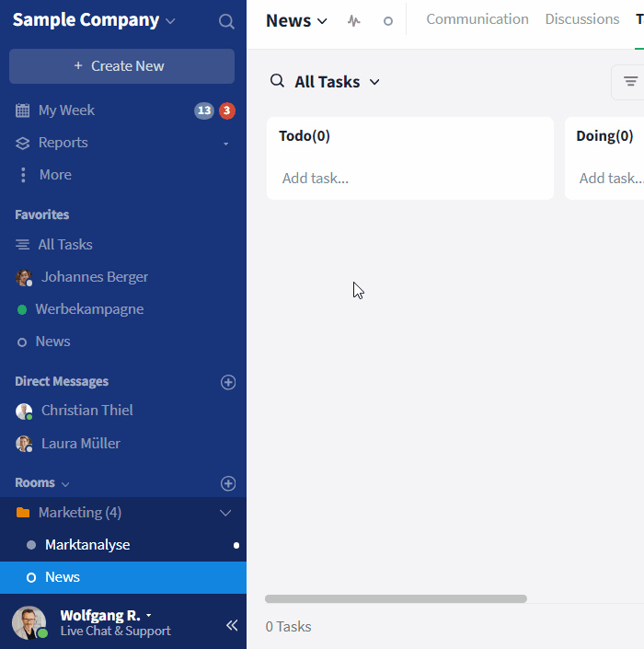The image size is (644, 649).
Task: Click the task search magnifier icon
Action: (277, 81)
